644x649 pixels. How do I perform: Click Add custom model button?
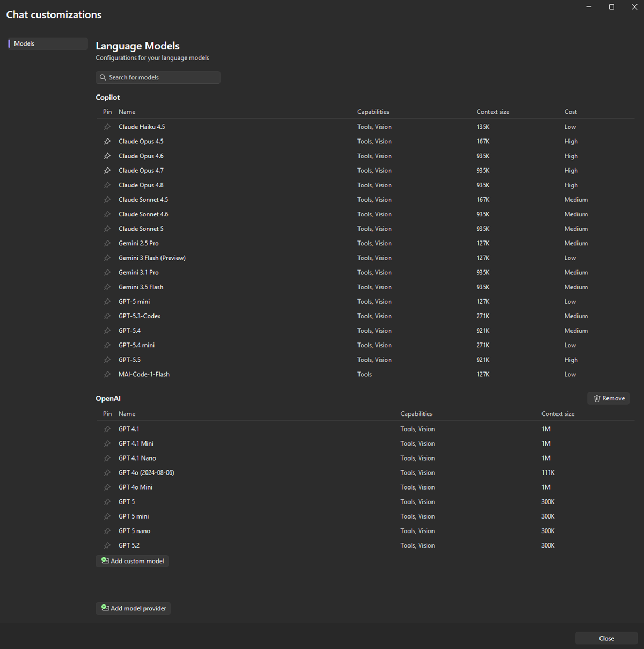click(x=132, y=561)
